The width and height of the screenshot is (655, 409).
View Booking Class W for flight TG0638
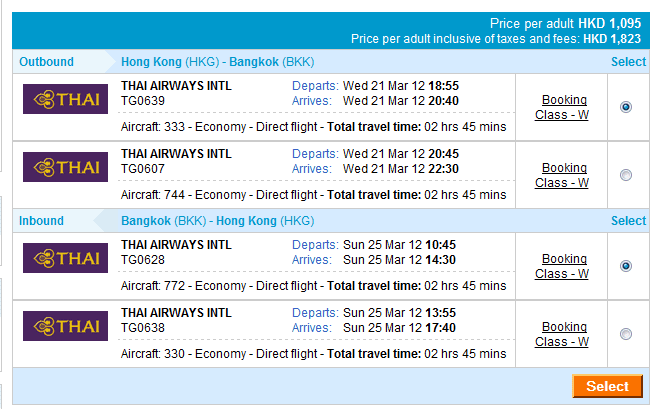[x=564, y=334]
